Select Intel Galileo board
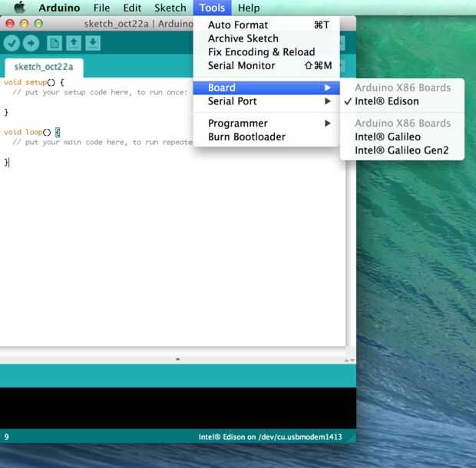The image size is (476, 468). [402, 137]
